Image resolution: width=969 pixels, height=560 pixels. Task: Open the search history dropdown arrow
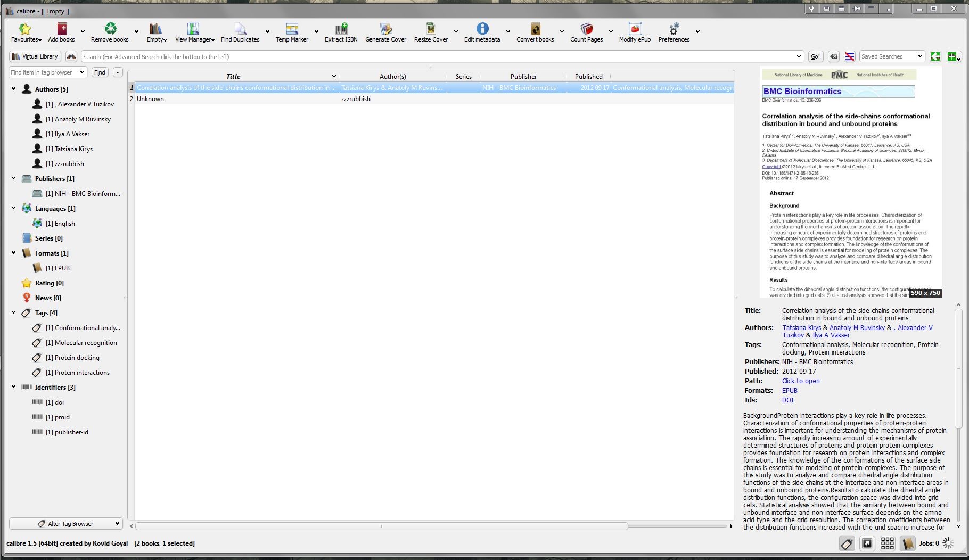[799, 57]
